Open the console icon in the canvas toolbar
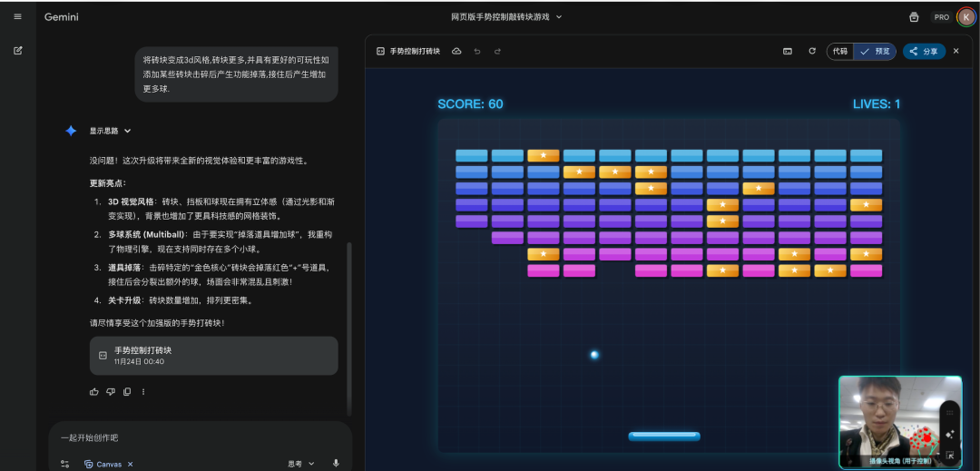 pos(788,52)
